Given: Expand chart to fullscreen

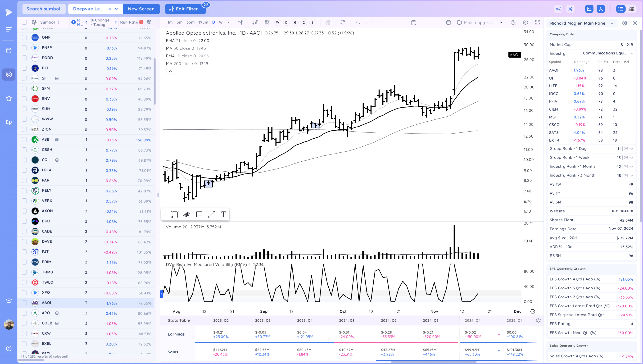Looking at the screenshot, I should (537, 23).
